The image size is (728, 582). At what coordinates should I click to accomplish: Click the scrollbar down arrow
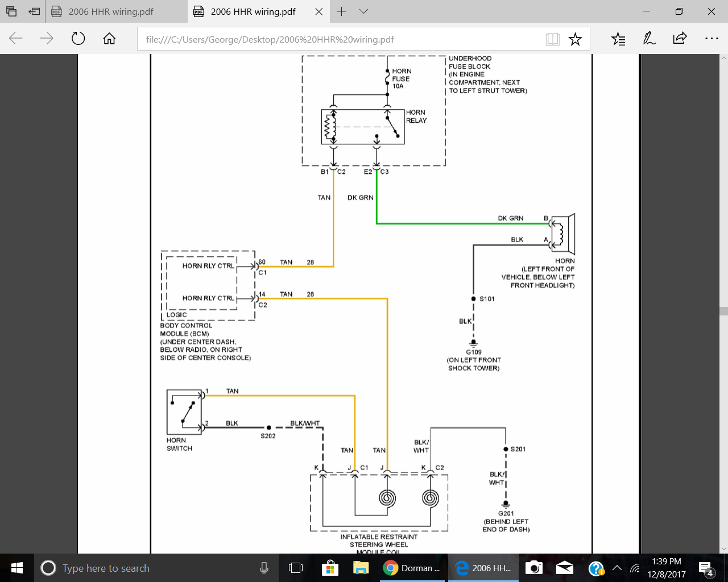723,549
